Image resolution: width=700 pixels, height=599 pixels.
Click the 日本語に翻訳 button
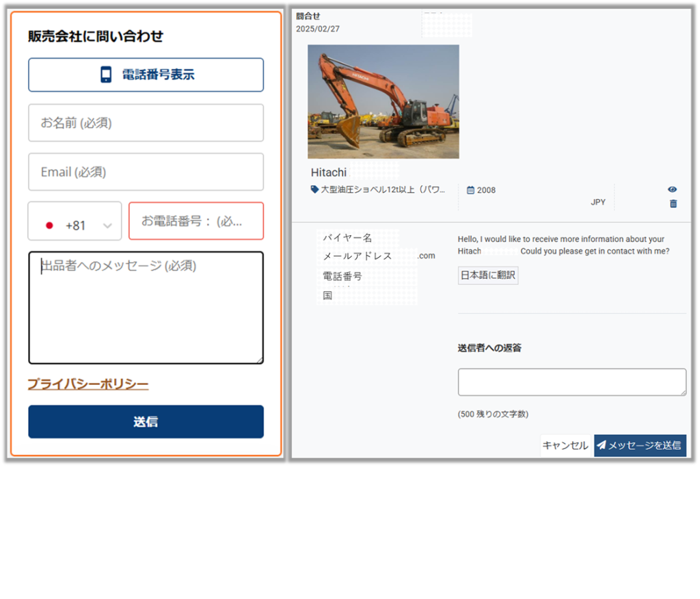(488, 275)
